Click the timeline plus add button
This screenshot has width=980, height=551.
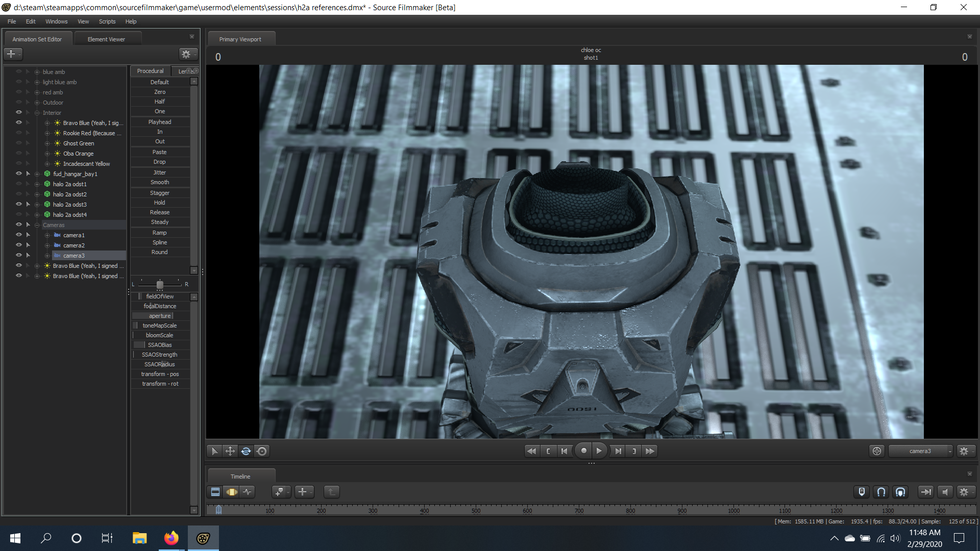[304, 492]
